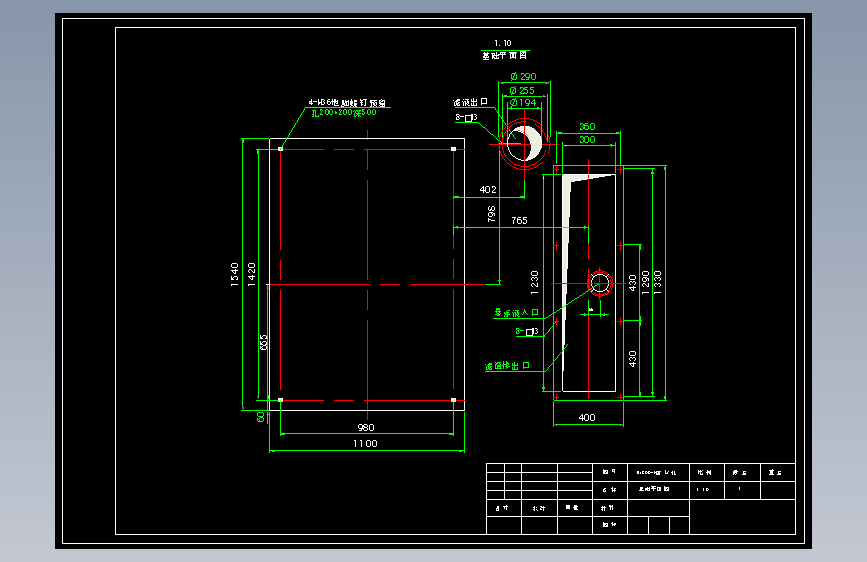
Task: Select the Ø 255 diameter dimension
Action: [522, 90]
